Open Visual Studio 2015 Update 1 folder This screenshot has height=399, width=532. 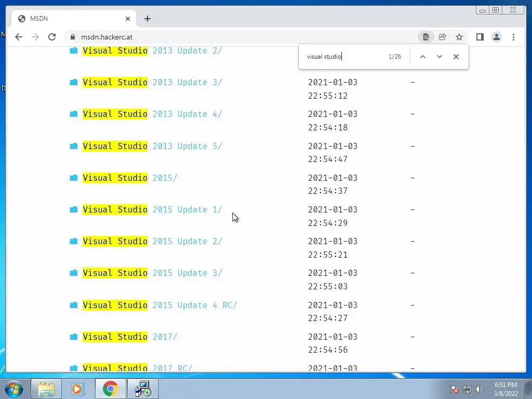coord(152,210)
